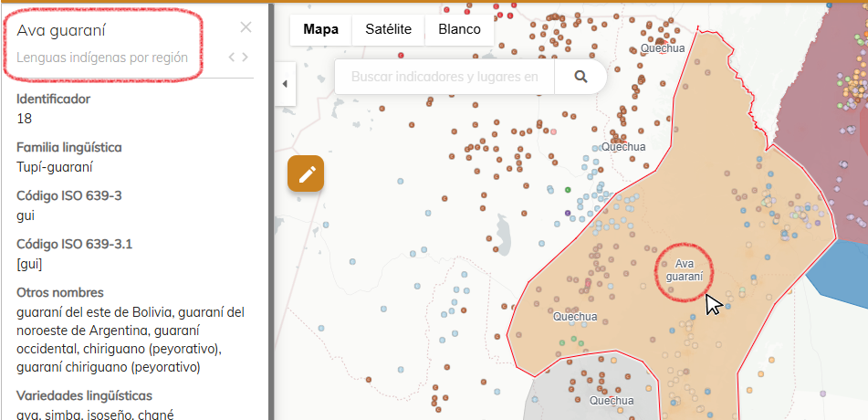Image resolution: width=868 pixels, height=420 pixels.
Task: Switch to the Satélite view
Action: 388,29
